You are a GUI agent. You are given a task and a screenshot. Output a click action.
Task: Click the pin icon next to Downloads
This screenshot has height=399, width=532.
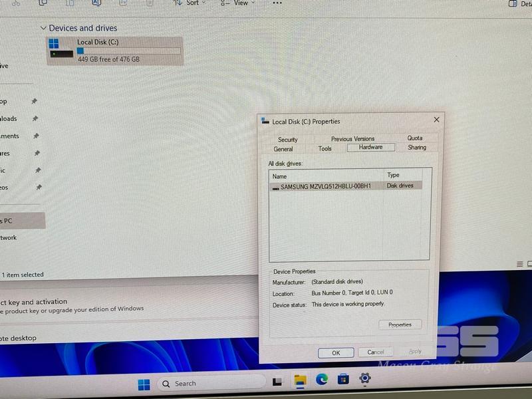click(35, 118)
